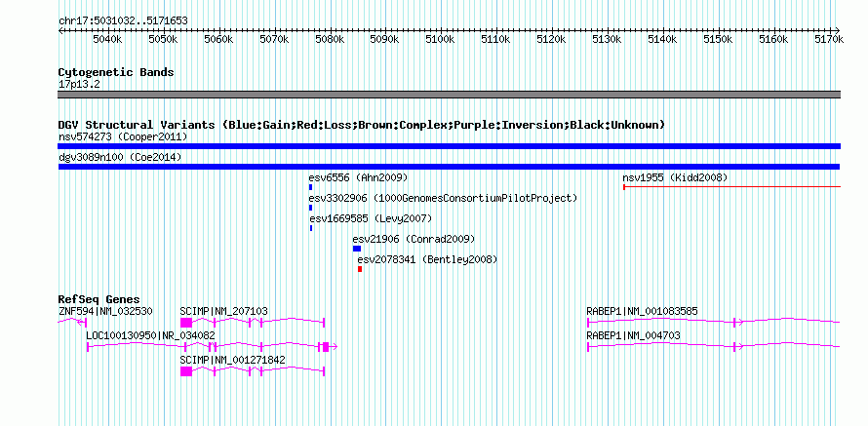Click the 5050k ruler tick label
Image resolution: width=868 pixels, height=426 pixels.
point(163,40)
